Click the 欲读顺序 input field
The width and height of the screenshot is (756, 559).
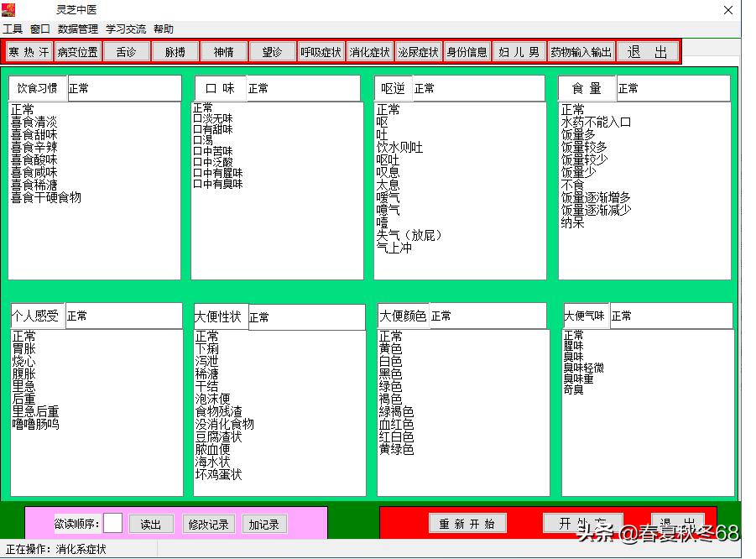coord(114,524)
